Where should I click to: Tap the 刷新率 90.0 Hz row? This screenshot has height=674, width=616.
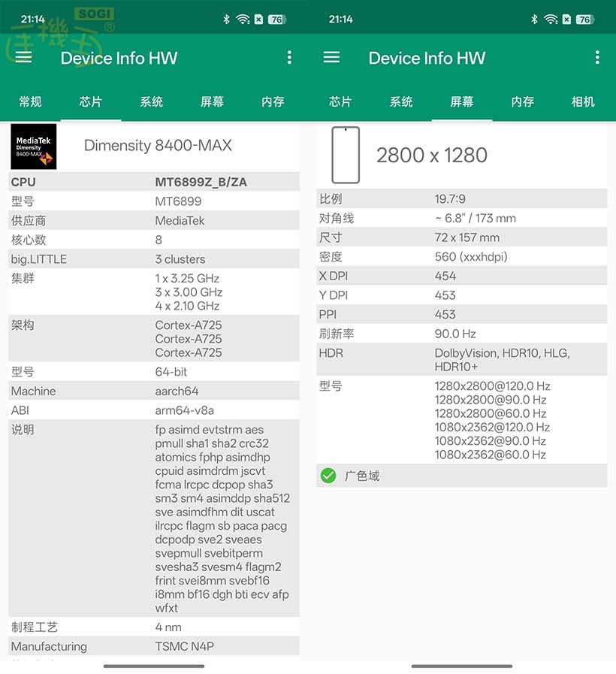pos(461,334)
